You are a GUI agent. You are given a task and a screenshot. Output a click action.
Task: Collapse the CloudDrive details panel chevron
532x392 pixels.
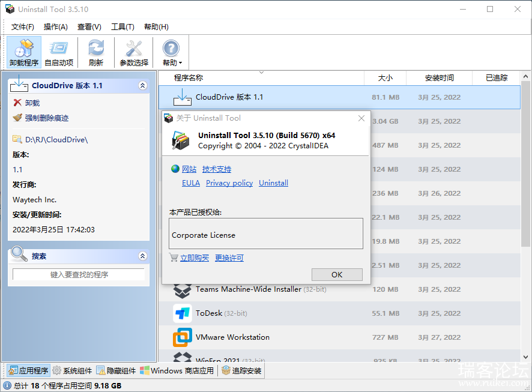(x=143, y=85)
